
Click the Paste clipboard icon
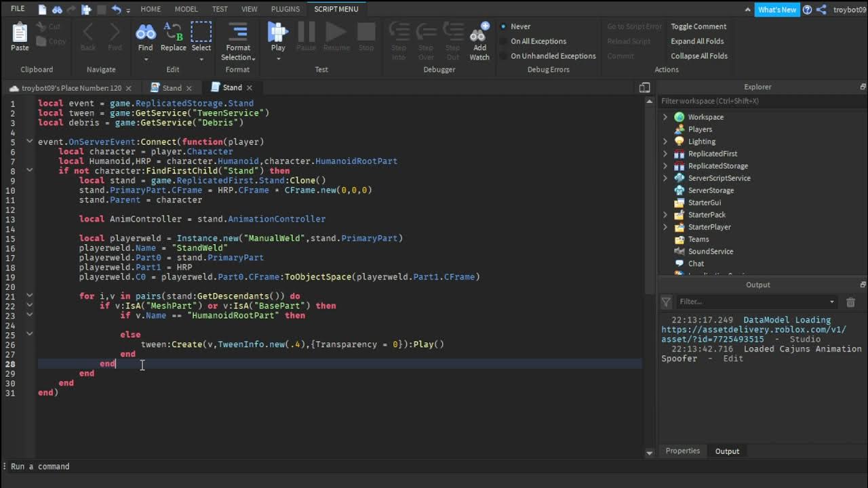pos(20,32)
